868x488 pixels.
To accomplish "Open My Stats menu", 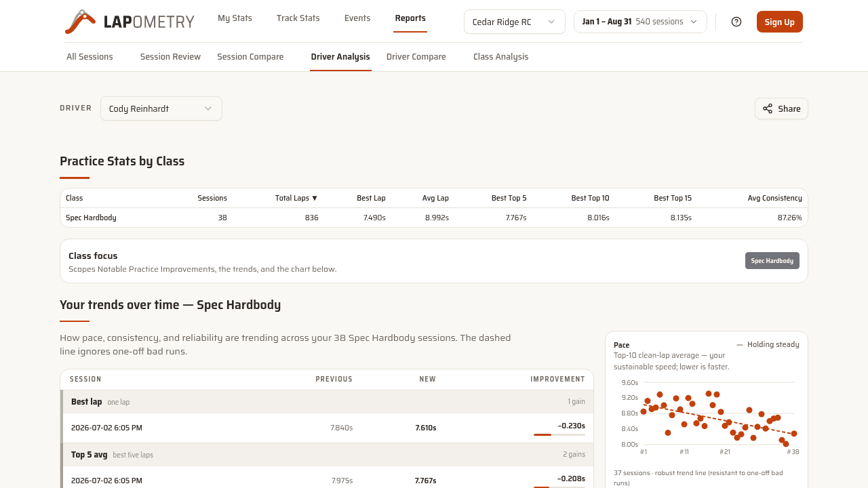I will pyautogui.click(x=235, y=18).
